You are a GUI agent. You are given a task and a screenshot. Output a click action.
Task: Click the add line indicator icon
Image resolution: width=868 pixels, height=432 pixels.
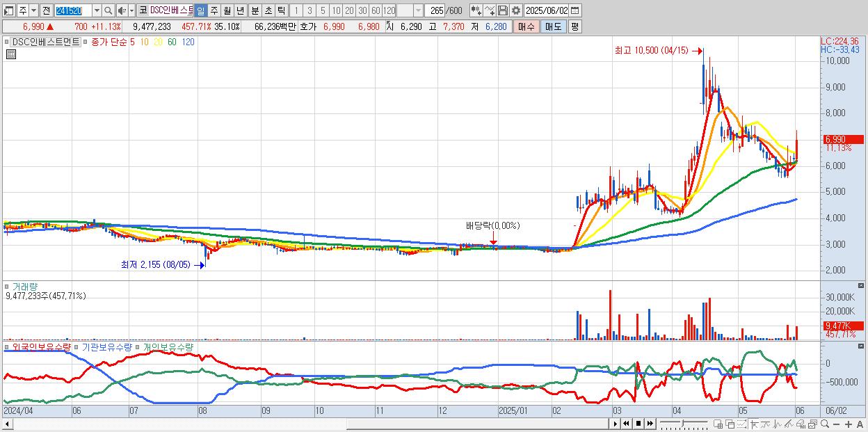pyautogui.click(x=490, y=11)
